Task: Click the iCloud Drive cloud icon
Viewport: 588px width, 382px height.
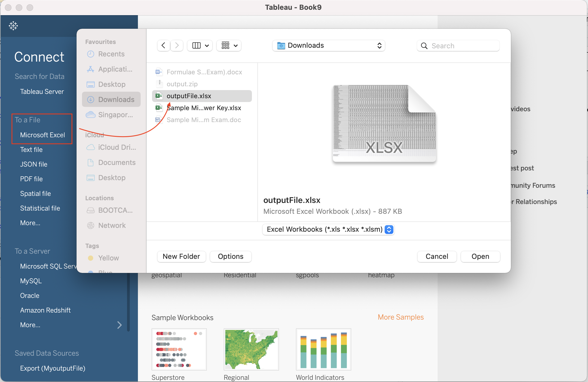Action: coord(91,147)
